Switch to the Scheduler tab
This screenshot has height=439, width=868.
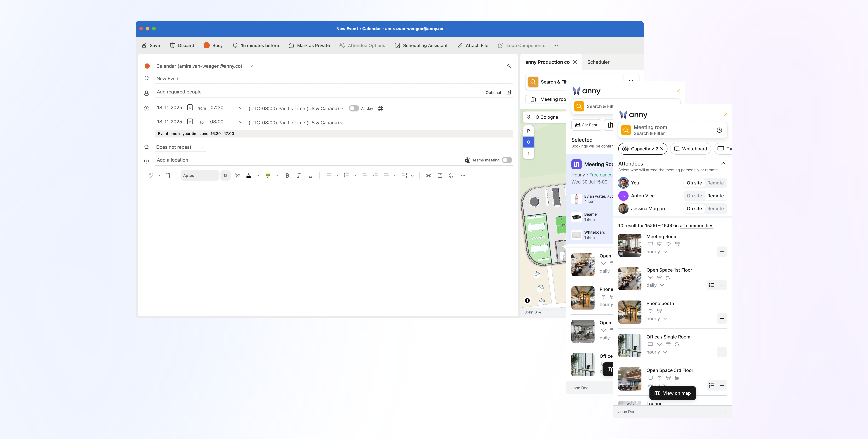[598, 62]
